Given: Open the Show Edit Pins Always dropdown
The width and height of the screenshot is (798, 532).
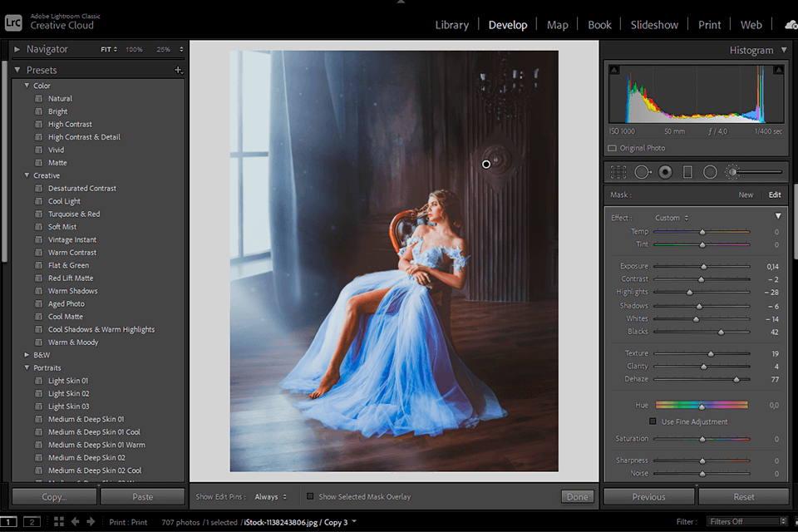Looking at the screenshot, I should point(270,496).
